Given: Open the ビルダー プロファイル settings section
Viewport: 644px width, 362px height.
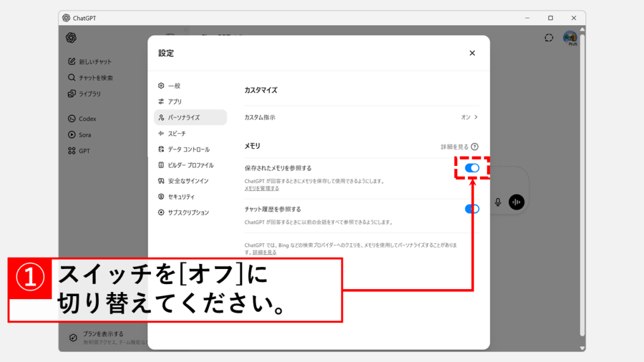Looking at the screenshot, I should pyautogui.click(x=190, y=165).
